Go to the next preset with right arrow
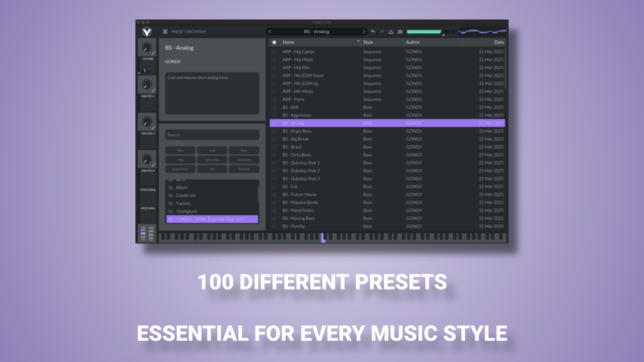 [x=363, y=31]
